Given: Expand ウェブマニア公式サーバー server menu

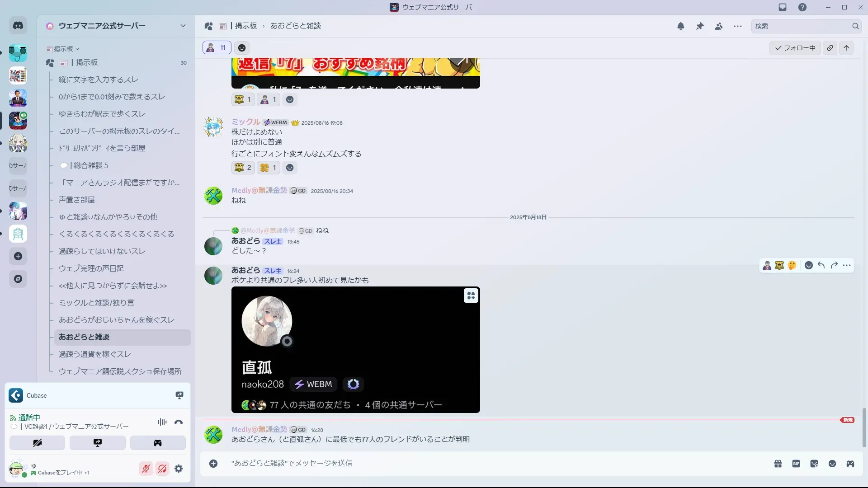Looking at the screenshot, I should point(183,26).
